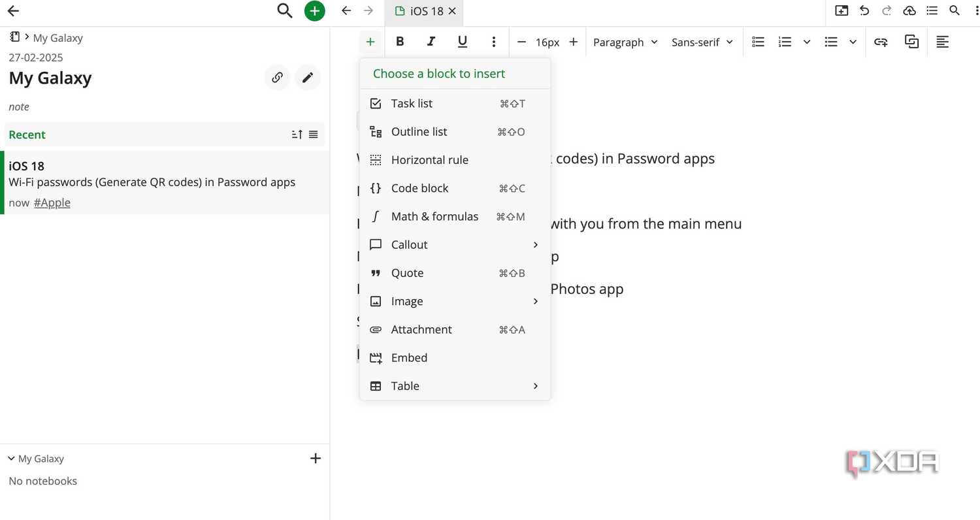Screen dimensions: 980x520
Task: Open new window icon in top bar
Action: (x=841, y=10)
